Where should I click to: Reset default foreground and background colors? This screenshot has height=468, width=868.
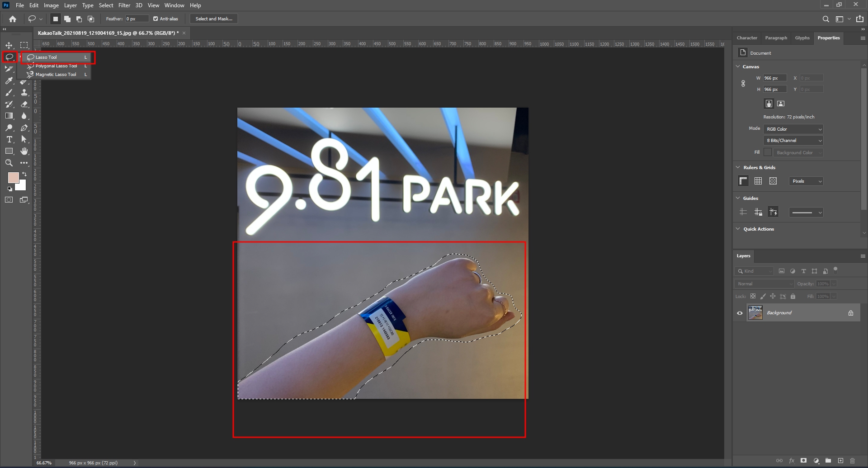point(10,189)
